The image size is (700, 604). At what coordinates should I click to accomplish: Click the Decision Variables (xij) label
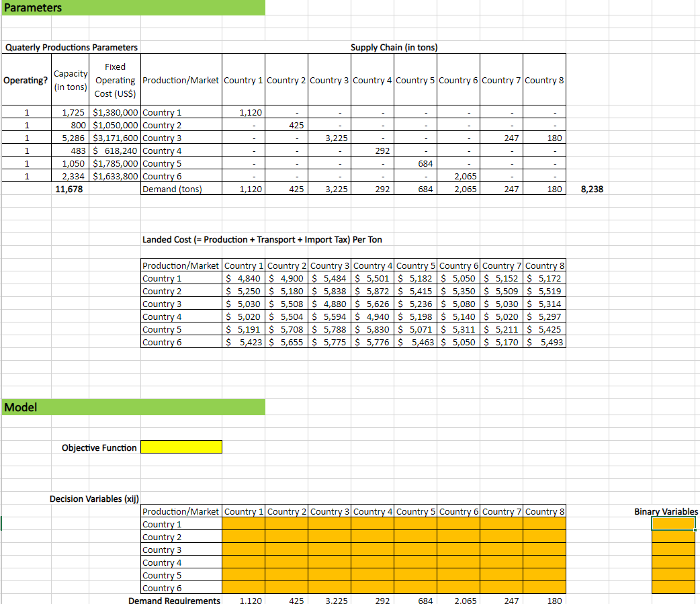(94, 498)
